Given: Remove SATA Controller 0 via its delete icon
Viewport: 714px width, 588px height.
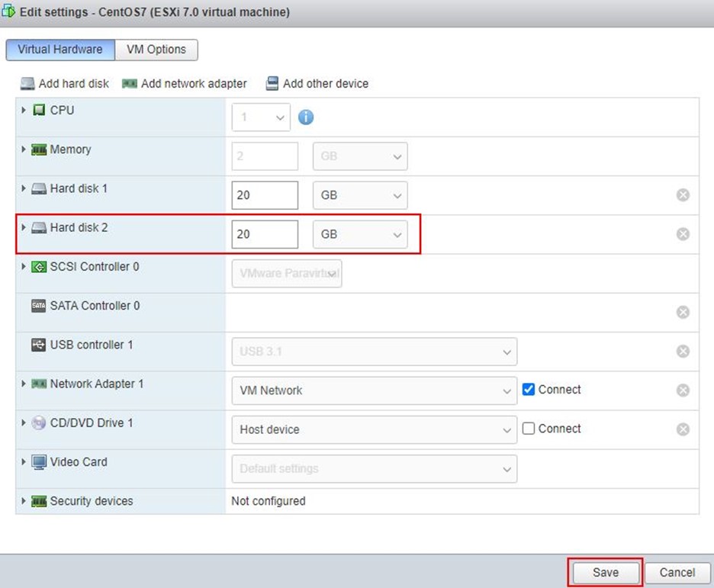Looking at the screenshot, I should [x=683, y=312].
